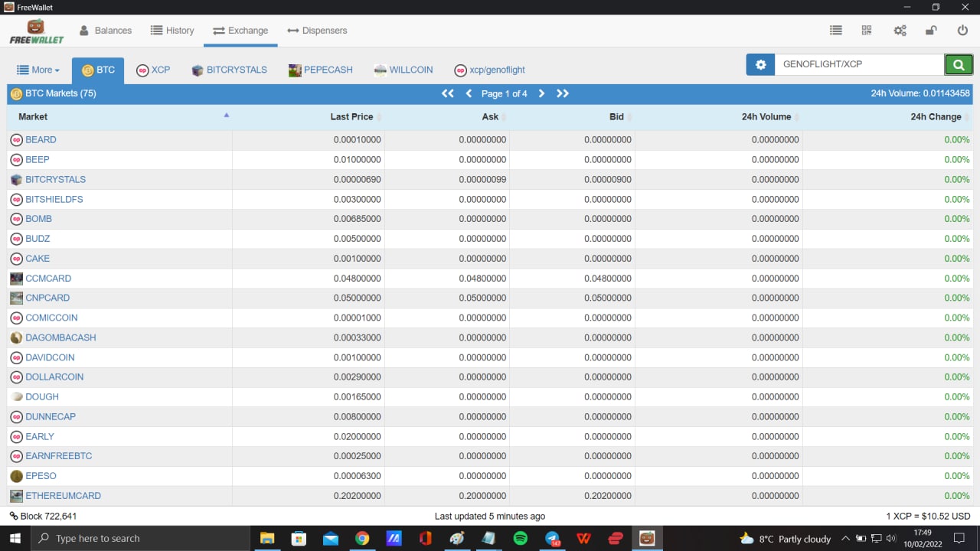The width and height of the screenshot is (980, 551).
Task: Sort by Market column arrow
Action: tap(226, 116)
